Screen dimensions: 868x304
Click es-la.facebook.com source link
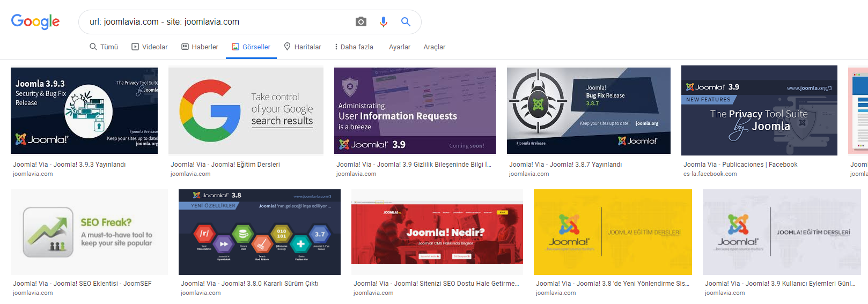click(x=710, y=174)
